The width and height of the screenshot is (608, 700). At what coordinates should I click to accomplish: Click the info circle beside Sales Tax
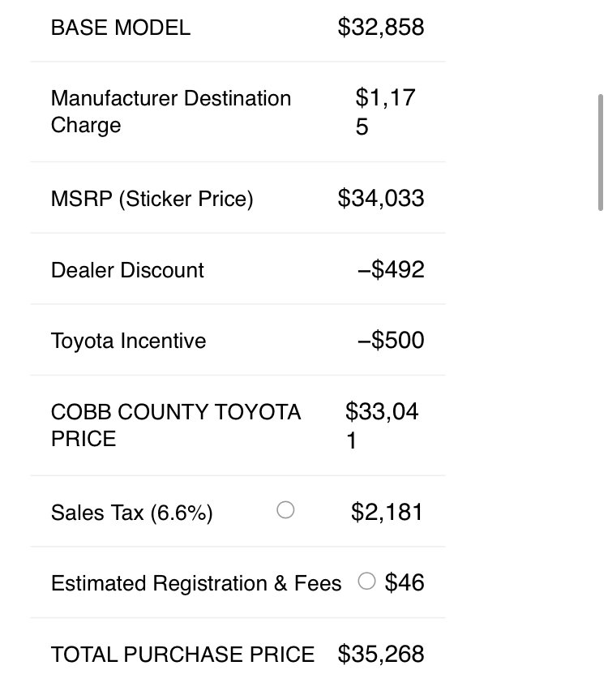pyautogui.click(x=285, y=510)
